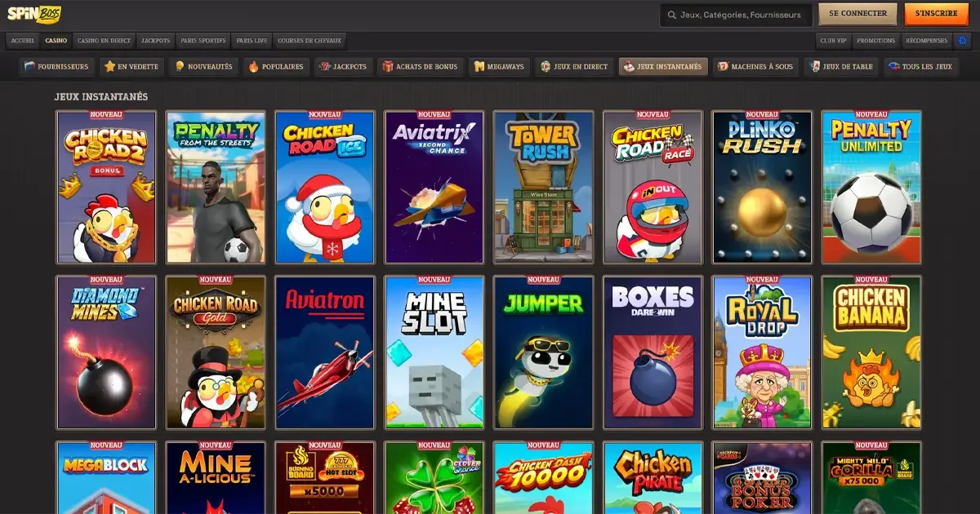Open the Mine A-Licious game
The width and height of the screenshot is (980, 514).
216,478
